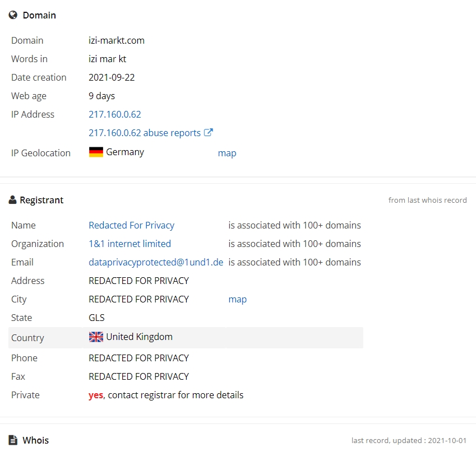The image size is (476, 452).
Task: Open the map link in City row
Action: coord(237,300)
